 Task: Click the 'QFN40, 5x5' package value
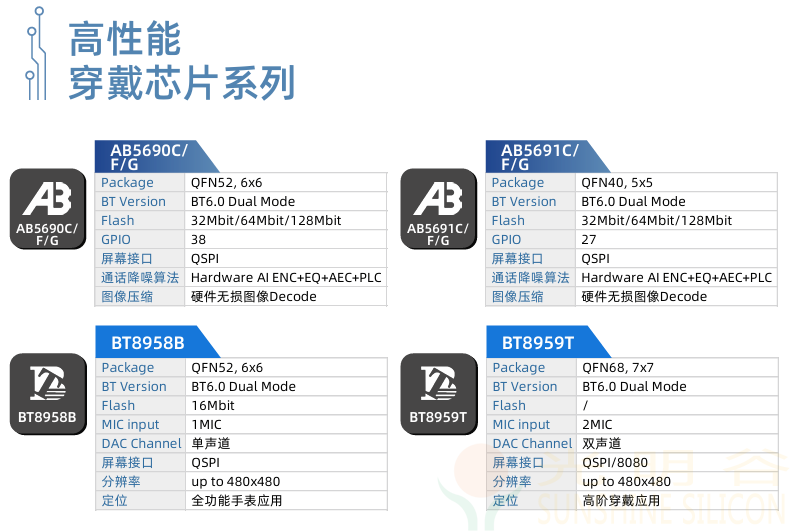click(617, 182)
